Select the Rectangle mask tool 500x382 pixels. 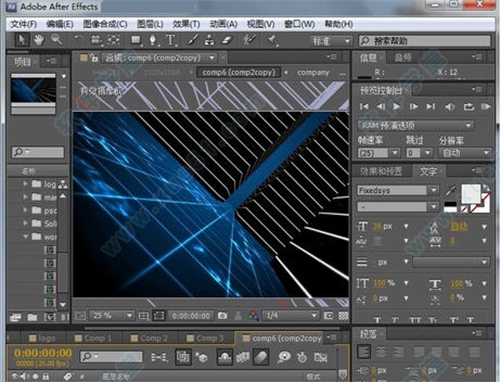[136, 40]
